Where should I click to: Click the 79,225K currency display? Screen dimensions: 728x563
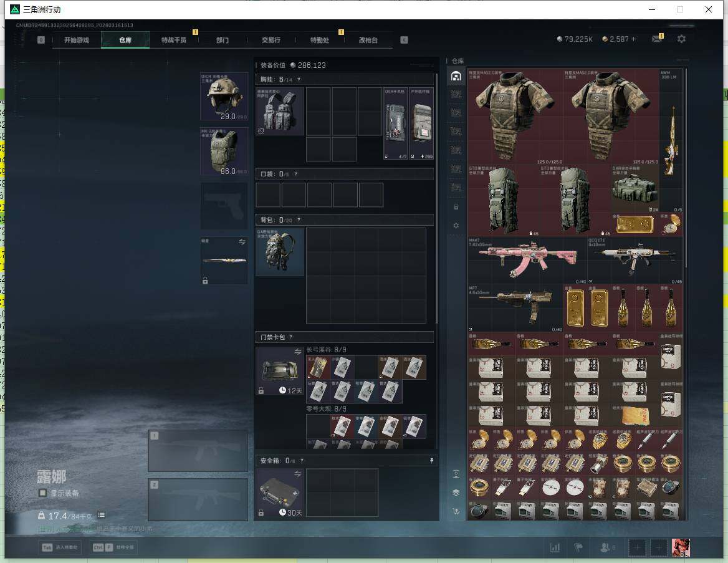[x=574, y=39]
